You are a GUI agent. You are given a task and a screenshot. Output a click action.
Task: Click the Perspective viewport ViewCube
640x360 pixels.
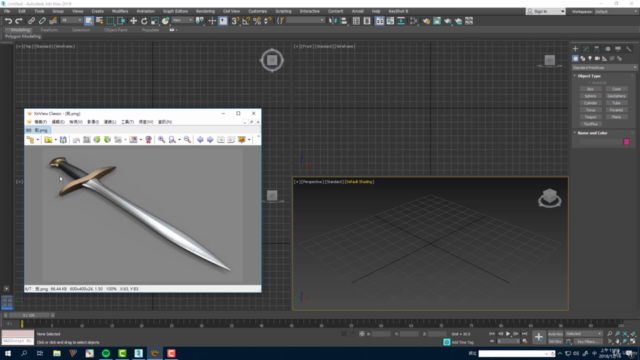coord(549,198)
